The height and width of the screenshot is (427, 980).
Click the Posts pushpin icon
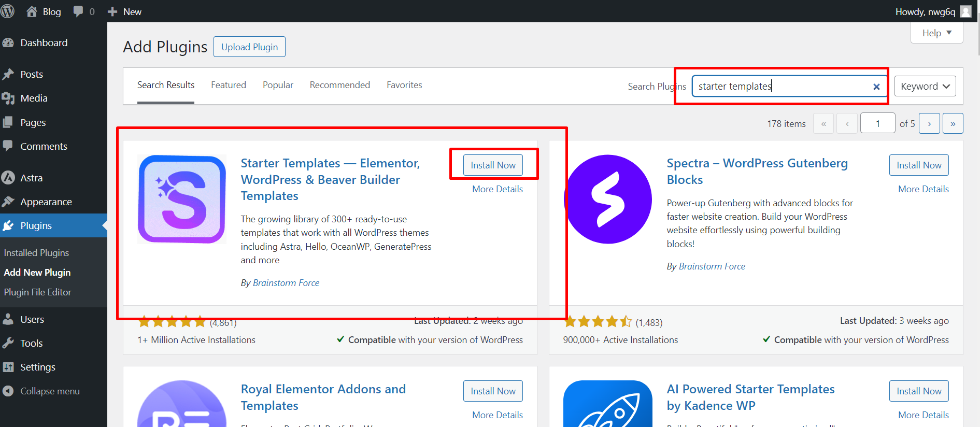coord(8,74)
